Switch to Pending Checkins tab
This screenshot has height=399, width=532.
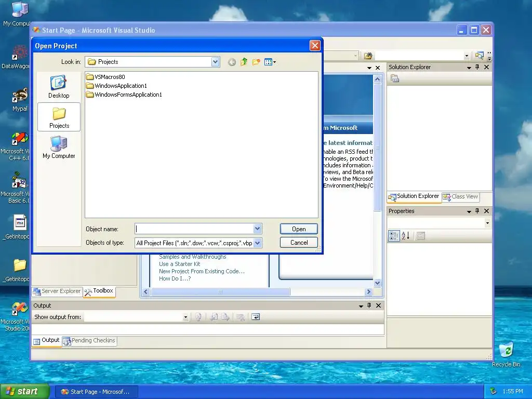click(x=89, y=341)
